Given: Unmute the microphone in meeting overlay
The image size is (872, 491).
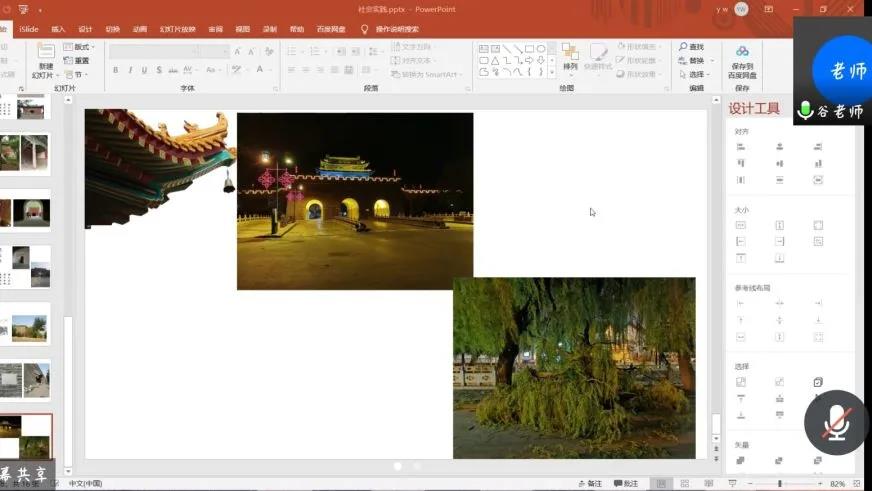Looking at the screenshot, I should point(835,423).
